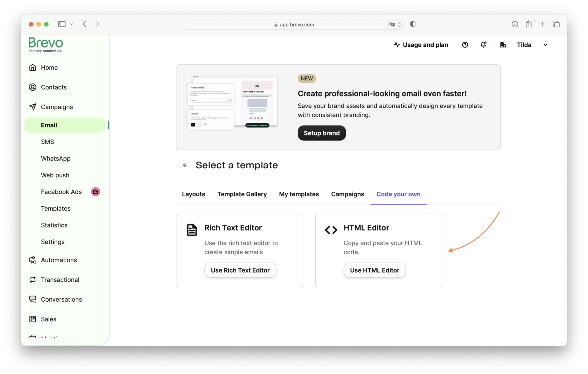Click the "HTML Editor" card title
588x374 pixels.
pos(366,228)
